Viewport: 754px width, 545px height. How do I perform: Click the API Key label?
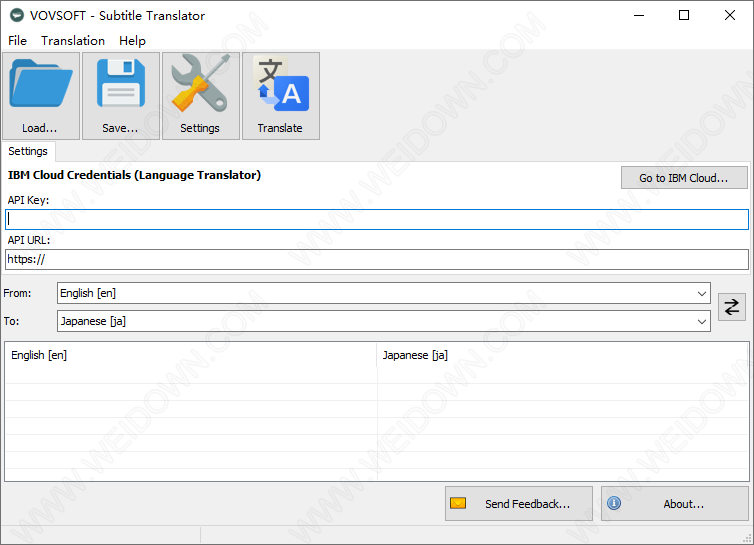point(28,200)
